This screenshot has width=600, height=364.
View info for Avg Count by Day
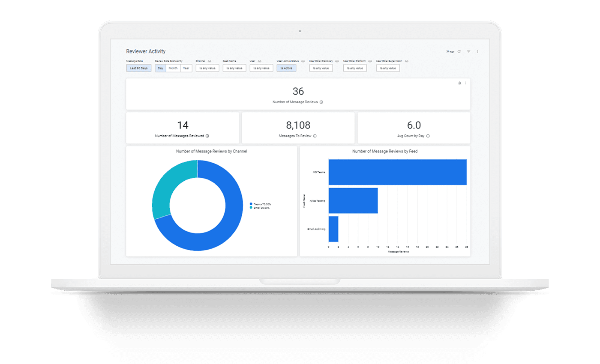[x=429, y=136]
